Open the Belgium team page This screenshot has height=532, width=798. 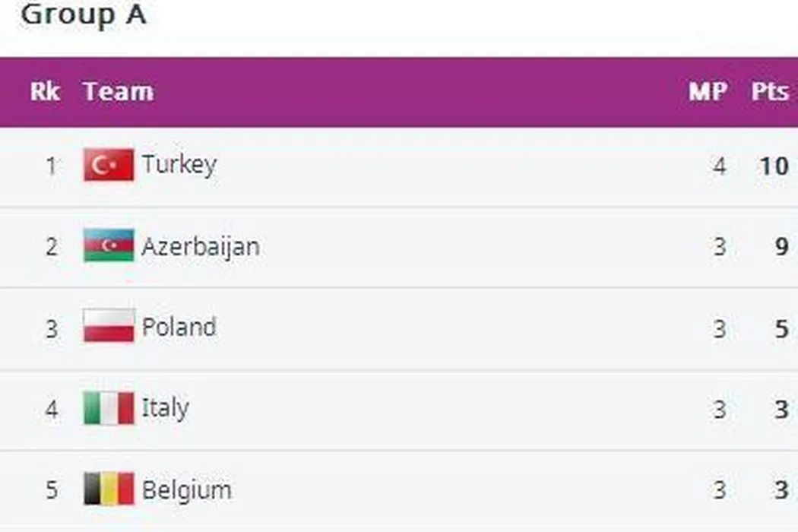(187, 490)
